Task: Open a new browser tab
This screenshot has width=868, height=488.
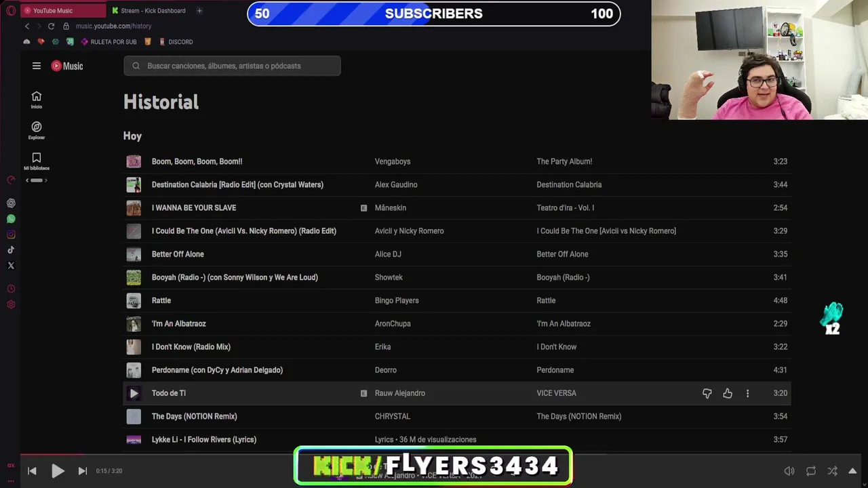Action: (199, 11)
